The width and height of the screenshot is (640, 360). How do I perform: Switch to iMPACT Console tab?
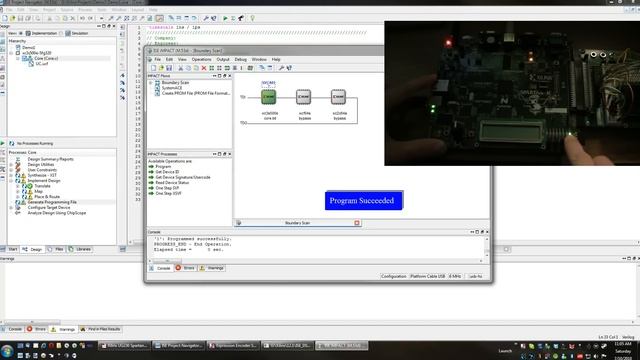pos(160,268)
